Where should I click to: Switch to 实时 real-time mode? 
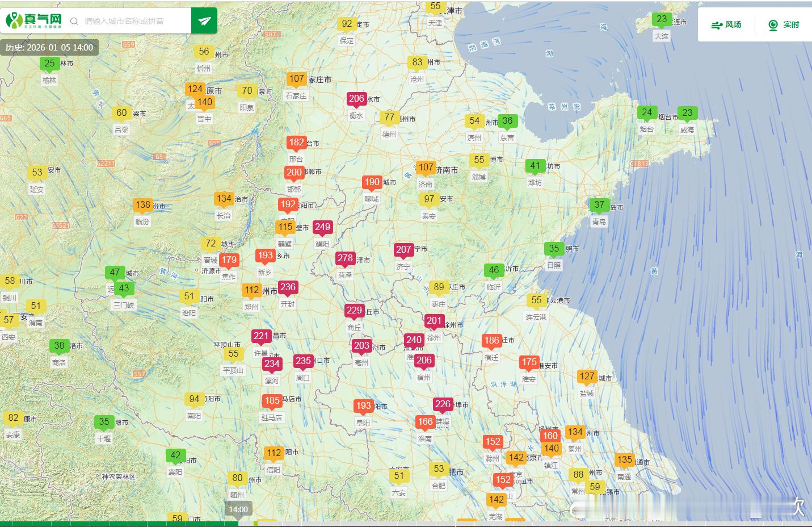(784, 24)
